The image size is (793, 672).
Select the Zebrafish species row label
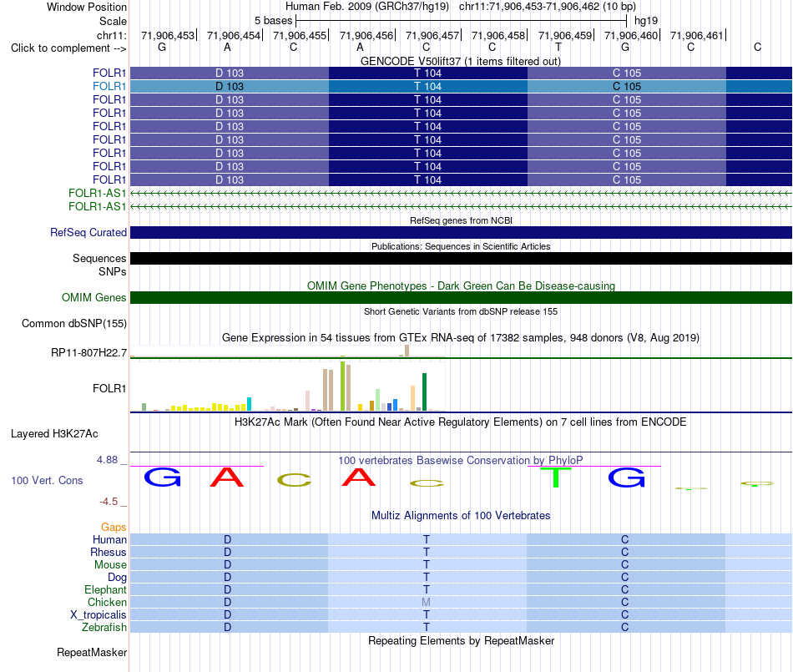pyautogui.click(x=104, y=628)
